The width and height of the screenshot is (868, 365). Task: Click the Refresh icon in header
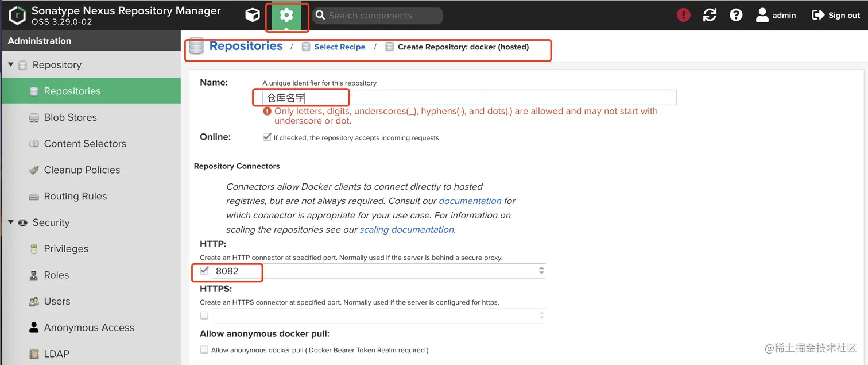click(x=710, y=16)
